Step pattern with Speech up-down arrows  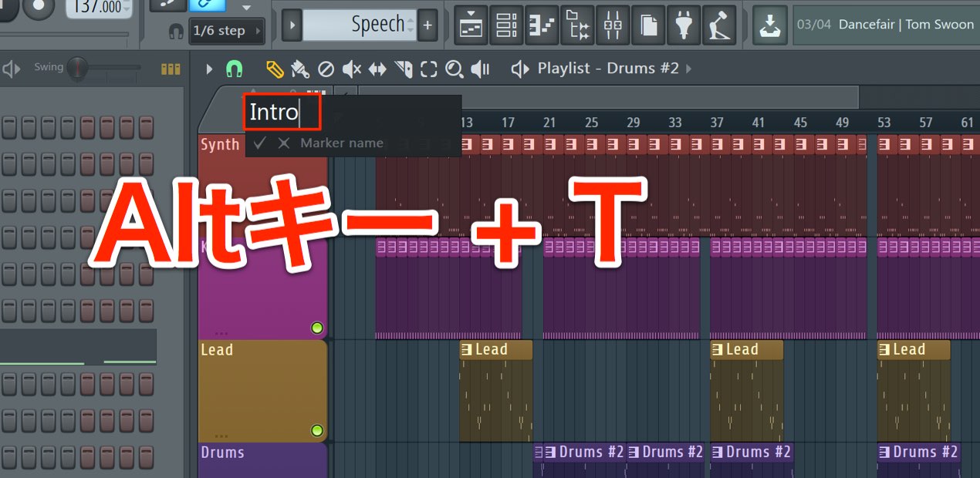pyautogui.click(x=411, y=25)
